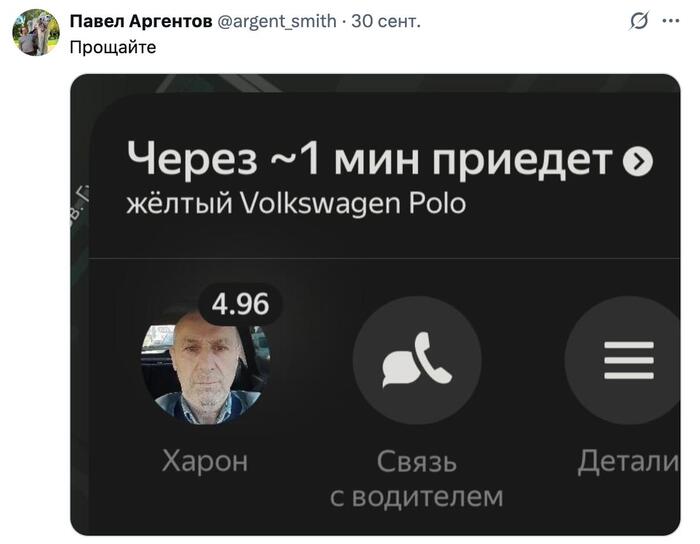Open the author name Павел Аргентов

click(x=141, y=21)
